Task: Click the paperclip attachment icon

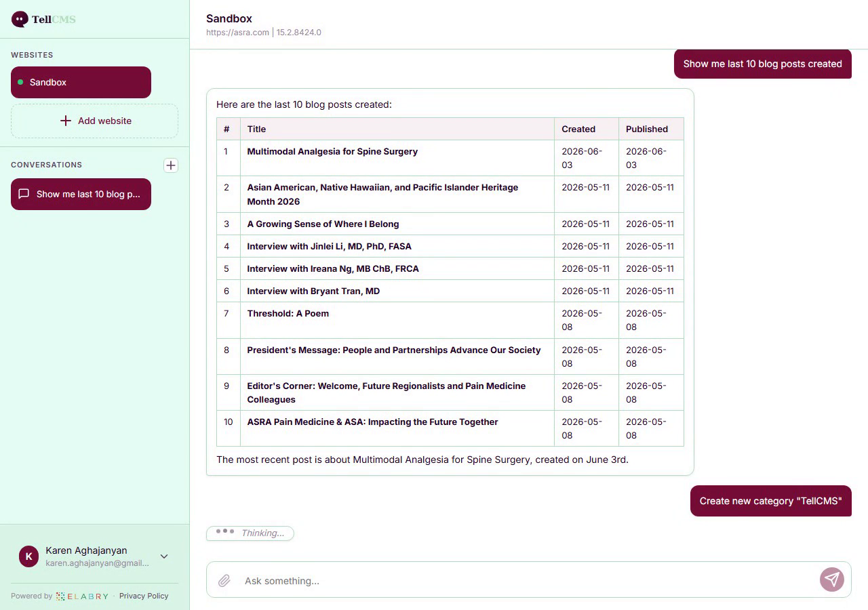Action: click(224, 581)
